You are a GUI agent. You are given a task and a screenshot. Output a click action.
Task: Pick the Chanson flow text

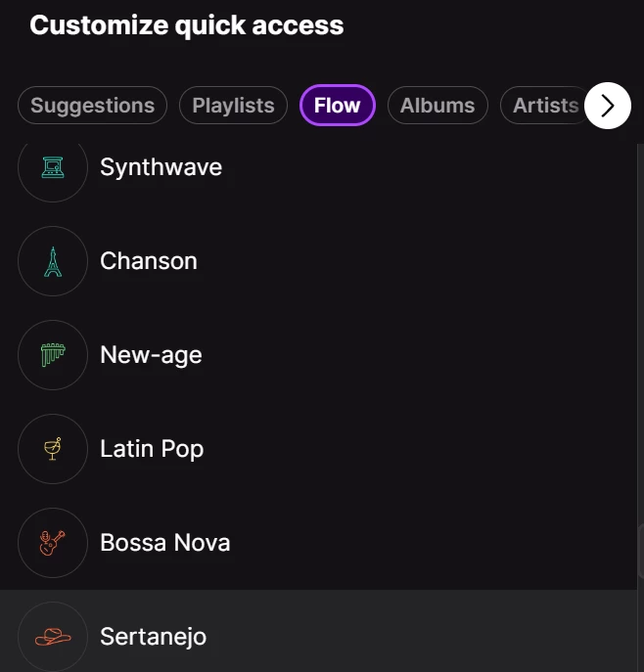[x=149, y=261]
